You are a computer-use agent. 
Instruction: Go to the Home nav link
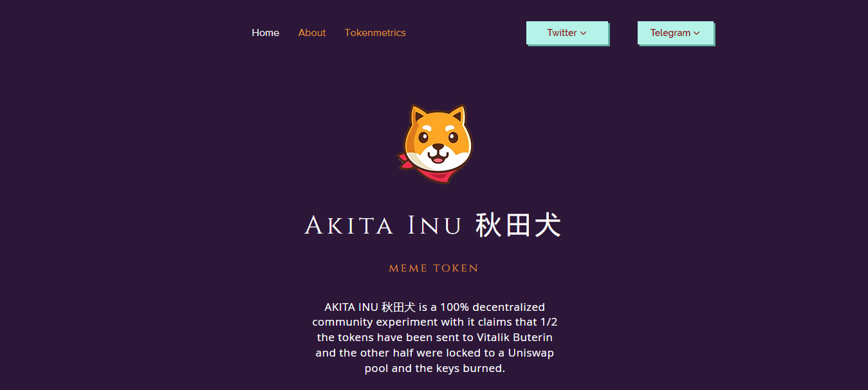[x=266, y=33]
